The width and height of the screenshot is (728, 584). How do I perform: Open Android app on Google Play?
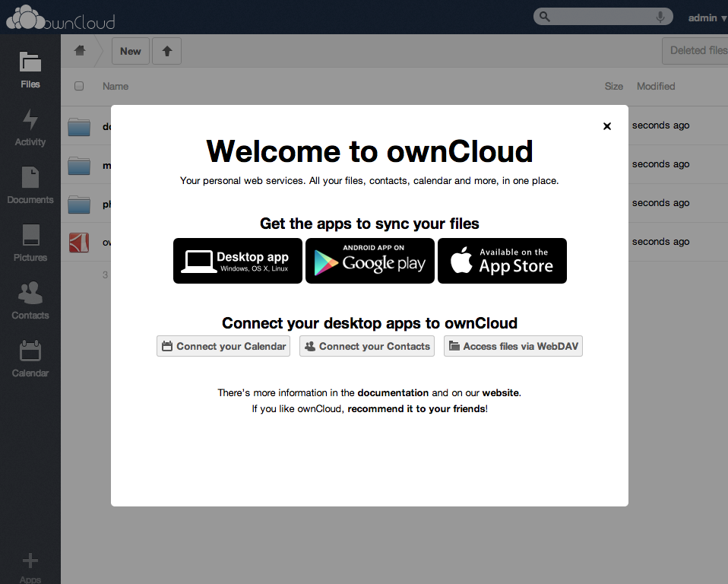tap(370, 261)
